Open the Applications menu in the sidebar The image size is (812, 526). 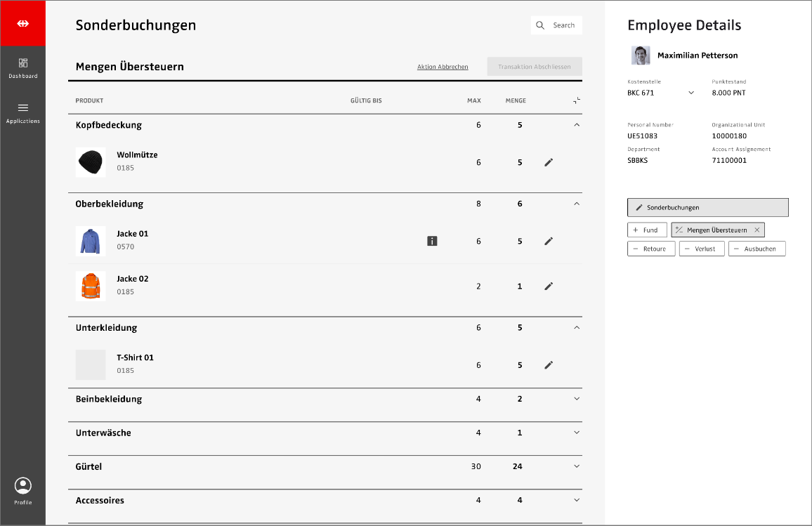coord(23,112)
